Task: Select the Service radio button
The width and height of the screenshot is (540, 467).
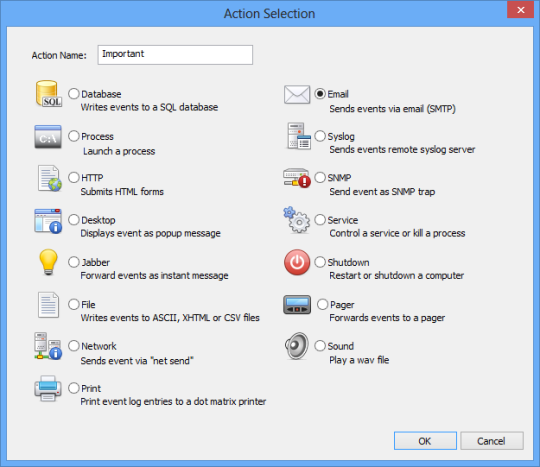Action: click(320, 220)
